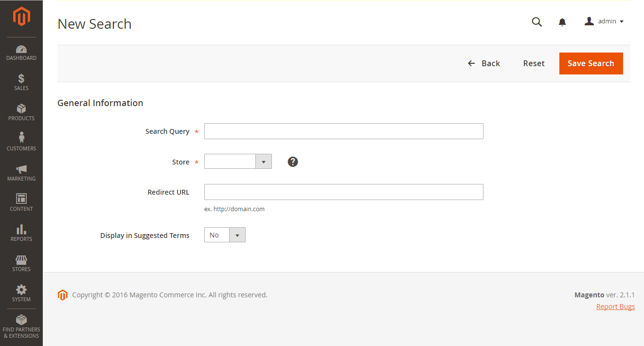Open the Store selection dropdown
Screen dimensions: 644x346
[x=263, y=161]
